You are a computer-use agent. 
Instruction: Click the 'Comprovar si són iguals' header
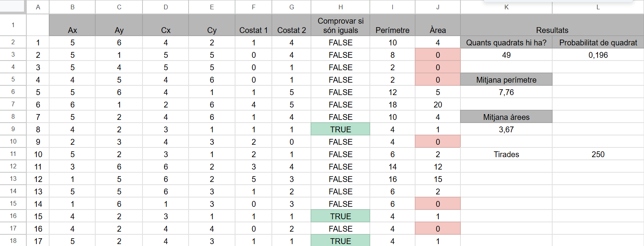click(340, 26)
